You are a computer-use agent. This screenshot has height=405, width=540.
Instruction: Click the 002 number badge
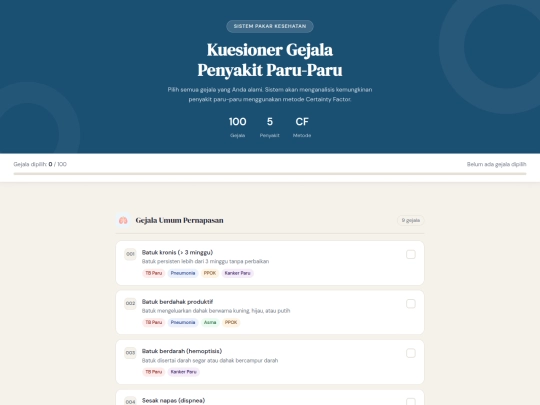pyautogui.click(x=130, y=303)
